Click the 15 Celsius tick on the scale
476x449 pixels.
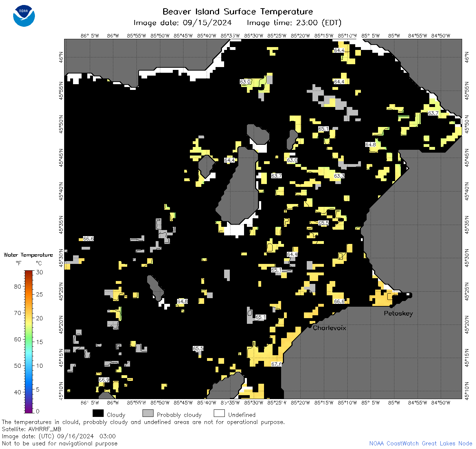click(40, 342)
